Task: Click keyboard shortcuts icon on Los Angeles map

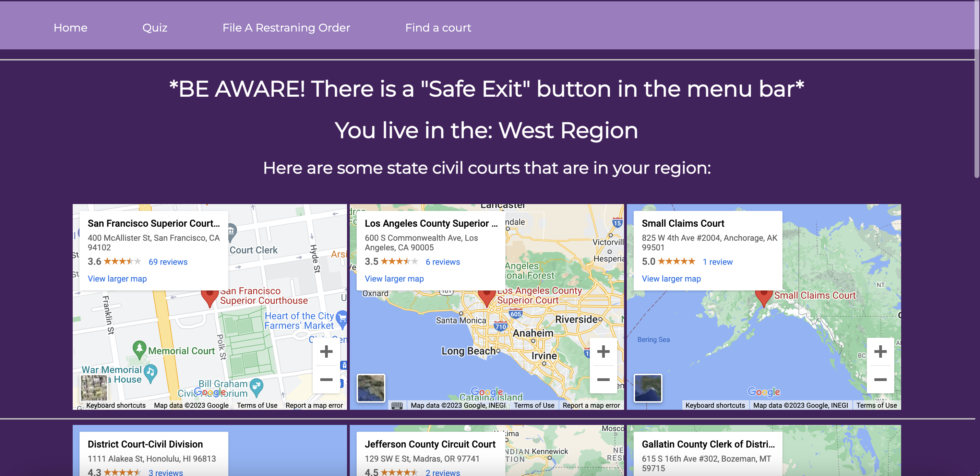Action: pyautogui.click(x=397, y=406)
